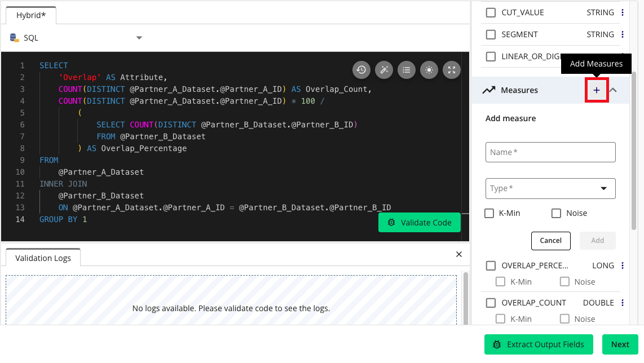The image size is (644, 363).
Task: Open the measure Type dropdown
Action: 550,188
